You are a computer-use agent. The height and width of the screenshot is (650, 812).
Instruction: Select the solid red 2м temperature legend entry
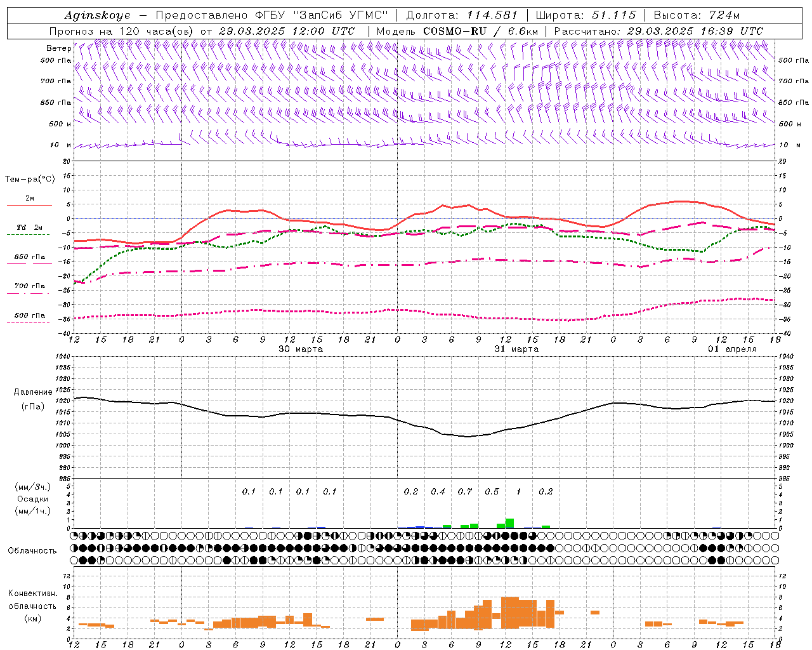coord(29,201)
